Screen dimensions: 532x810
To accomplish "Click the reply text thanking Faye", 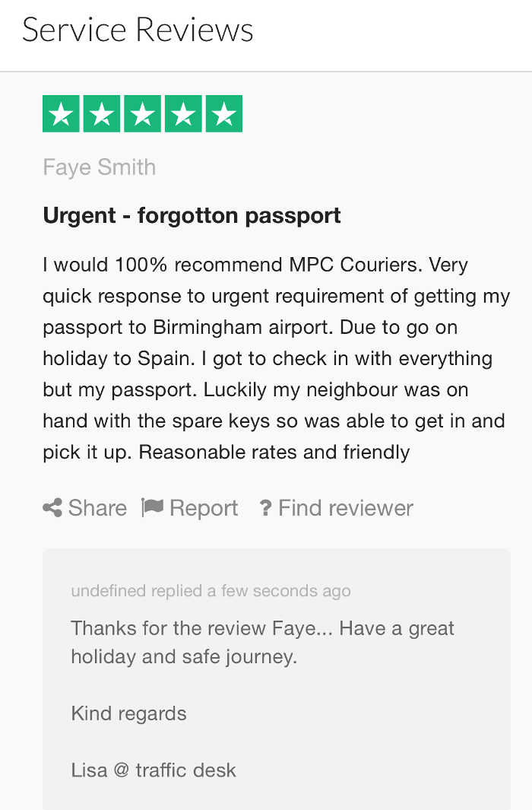I will (x=262, y=629).
